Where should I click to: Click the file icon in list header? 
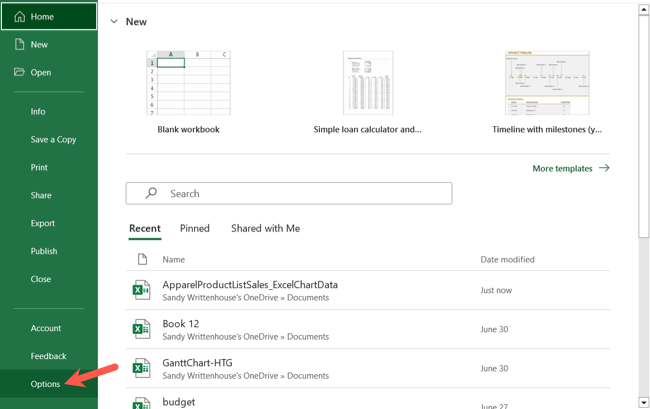[x=142, y=259]
